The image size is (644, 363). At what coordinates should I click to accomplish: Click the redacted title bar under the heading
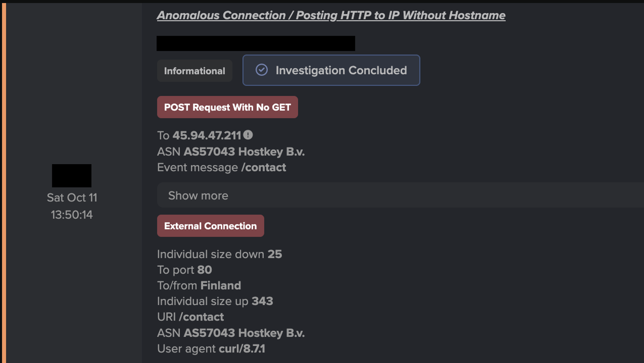point(255,43)
